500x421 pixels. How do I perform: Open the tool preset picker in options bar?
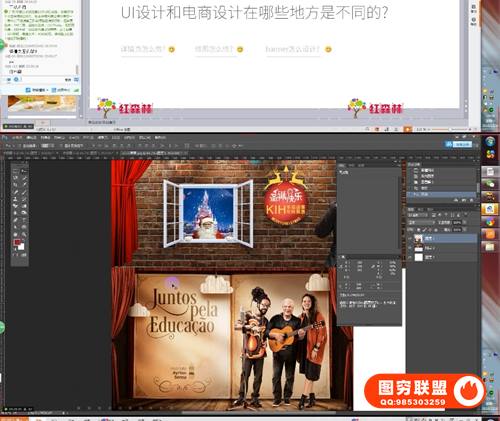click(x=10, y=146)
